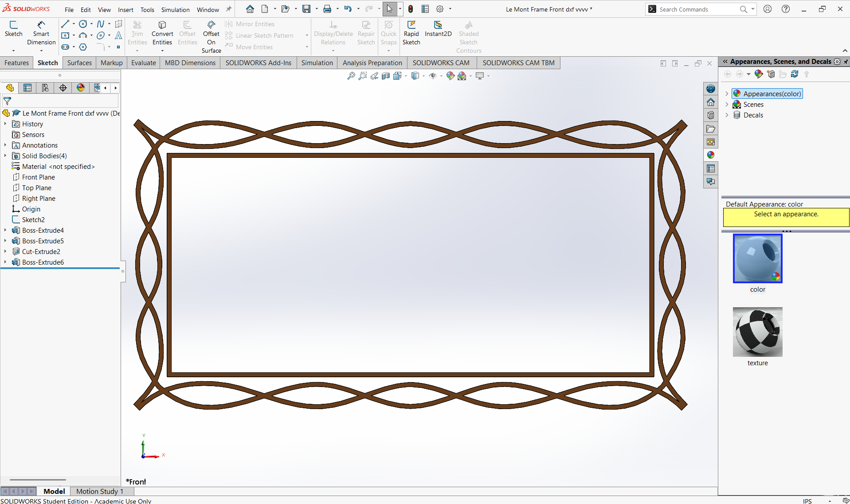Screen dimensions: 850x504
Task: Switch to the Evaluate tab
Action: click(x=143, y=63)
